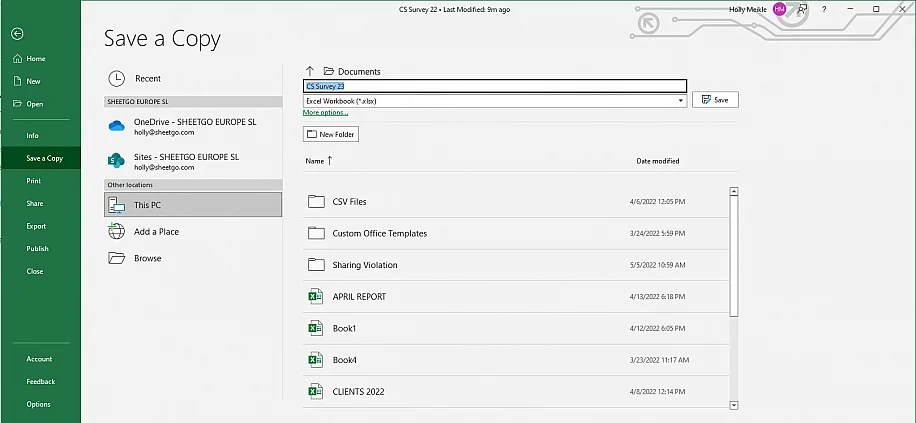916x423 pixels.
Task: Click the back arrow circle icon
Action: pyautogui.click(x=17, y=34)
